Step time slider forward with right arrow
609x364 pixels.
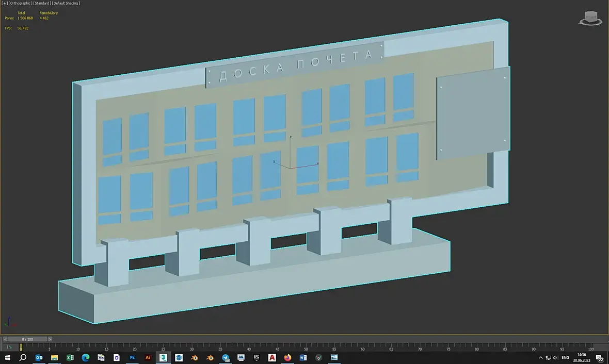(x=50, y=339)
